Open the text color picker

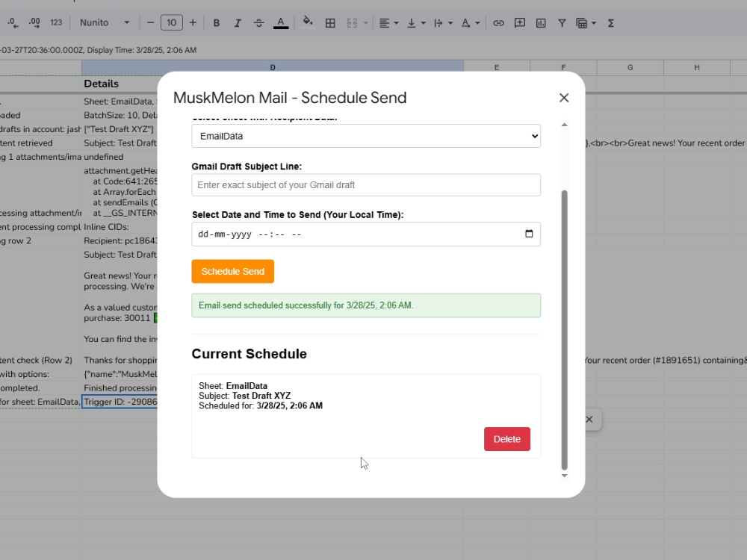click(x=281, y=23)
